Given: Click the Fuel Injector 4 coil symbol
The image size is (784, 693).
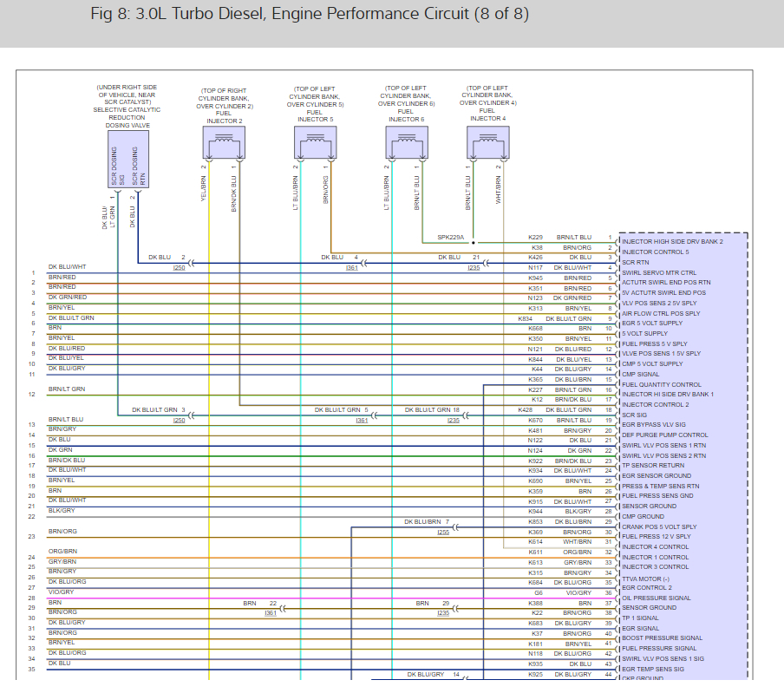Looking at the screenshot, I should coord(488,142).
